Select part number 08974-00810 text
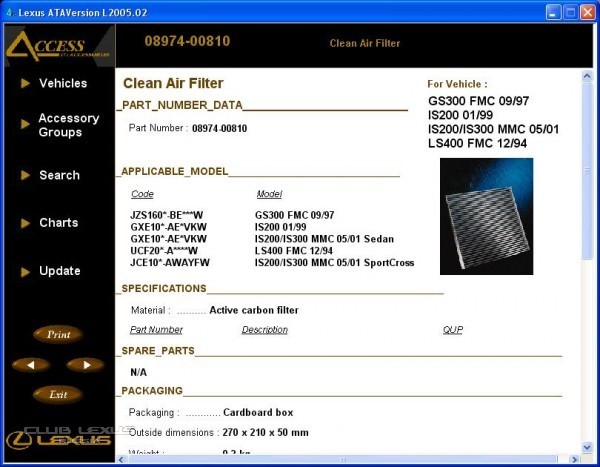This screenshot has height=467, width=600. coord(219,129)
